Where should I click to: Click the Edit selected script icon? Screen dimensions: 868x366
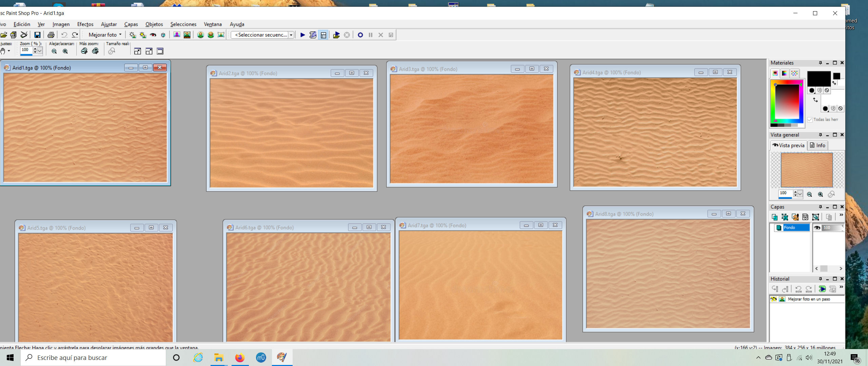tap(313, 35)
